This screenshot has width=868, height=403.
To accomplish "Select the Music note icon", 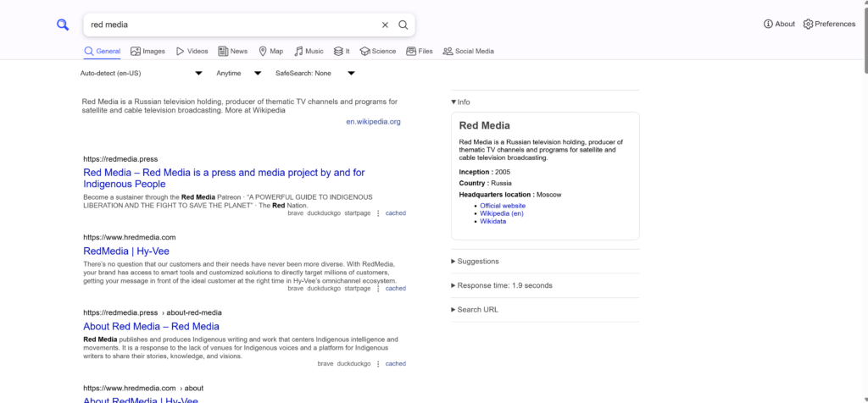I will click(x=298, y=51).
